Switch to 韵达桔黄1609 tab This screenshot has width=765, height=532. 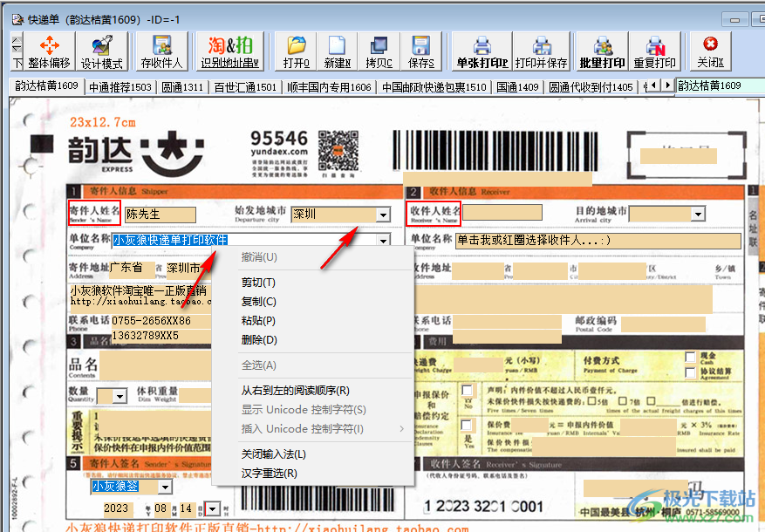click(x=46, y=85)
